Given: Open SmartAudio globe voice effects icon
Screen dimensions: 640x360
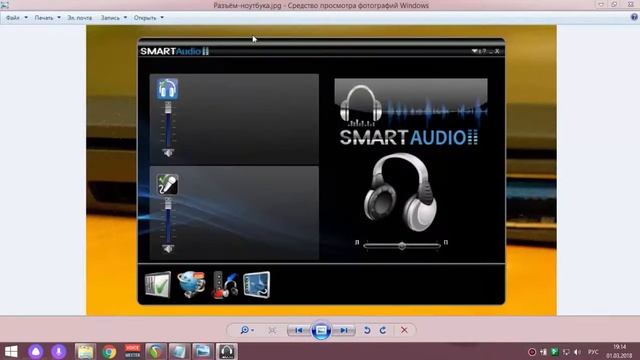Looking at the screenshot, I should (x=191, y=284).
